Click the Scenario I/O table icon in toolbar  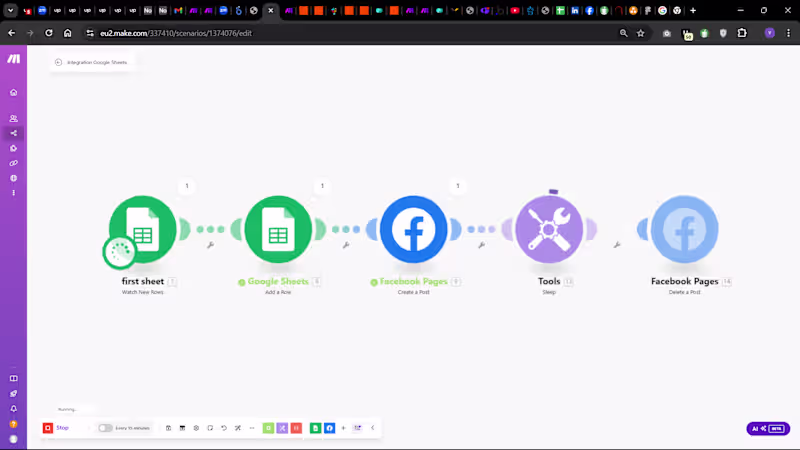click(x=182, y=428)
